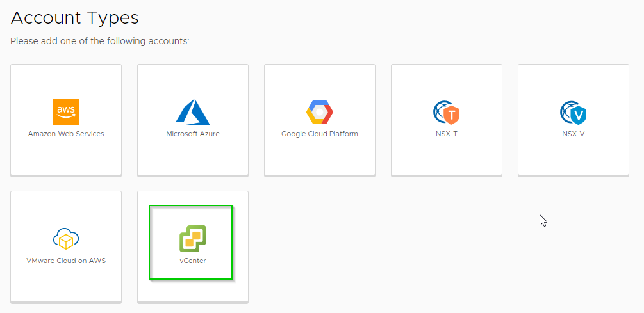This screenshot has width=644, height=313.
Task: Pick the 'NSX-V' text label
Action: (574, 134)
